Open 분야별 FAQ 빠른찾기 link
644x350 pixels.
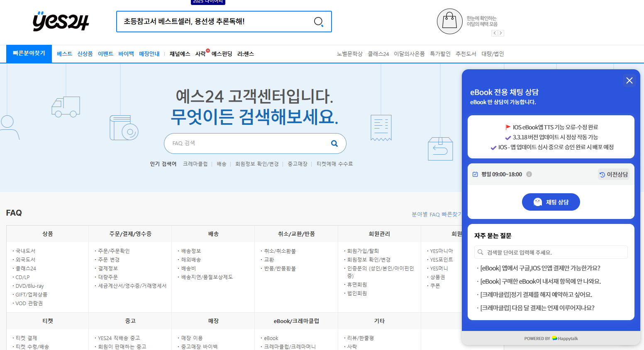(x=437, y=214)
